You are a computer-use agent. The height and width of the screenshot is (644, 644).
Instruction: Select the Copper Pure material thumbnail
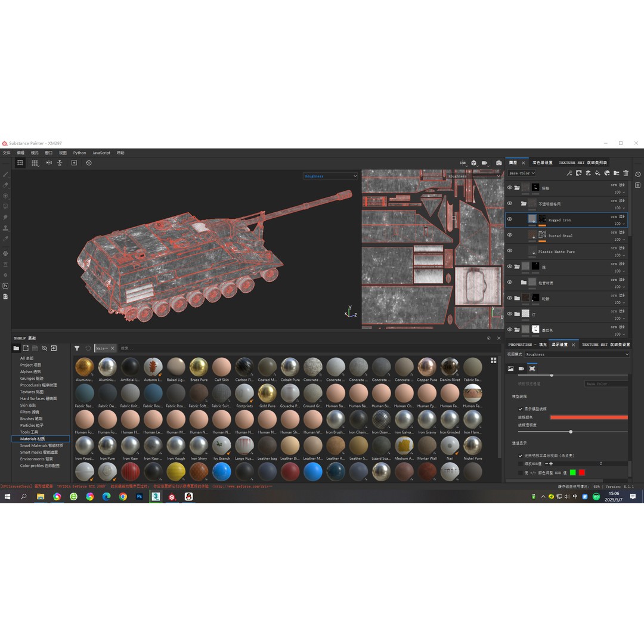427,367
